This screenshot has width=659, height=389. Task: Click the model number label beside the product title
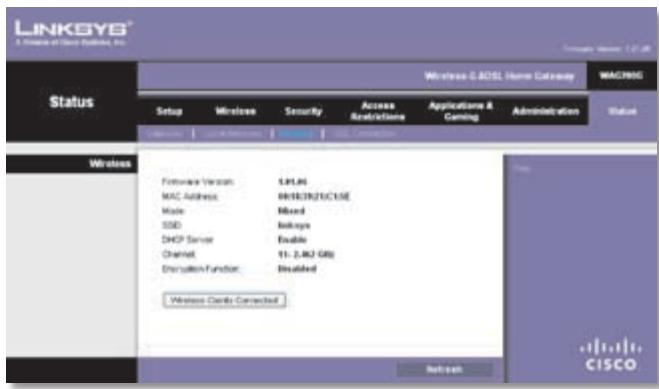pos(621,76)
